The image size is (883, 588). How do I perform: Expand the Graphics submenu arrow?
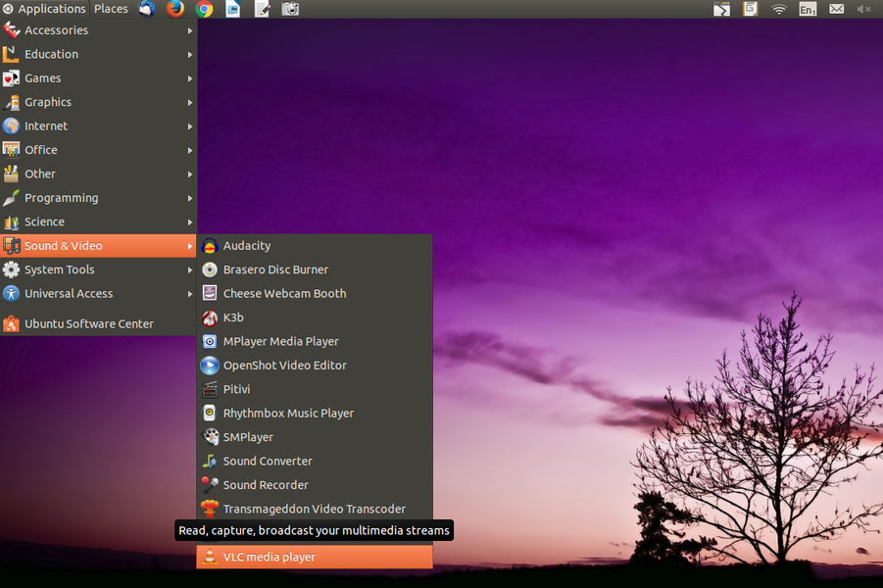click(x=190, y=103)
